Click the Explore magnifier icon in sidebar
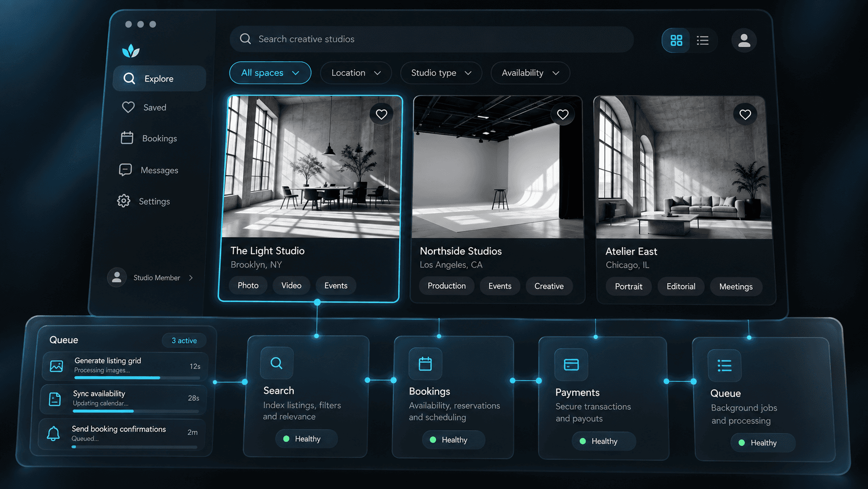 tap(129, 78)
